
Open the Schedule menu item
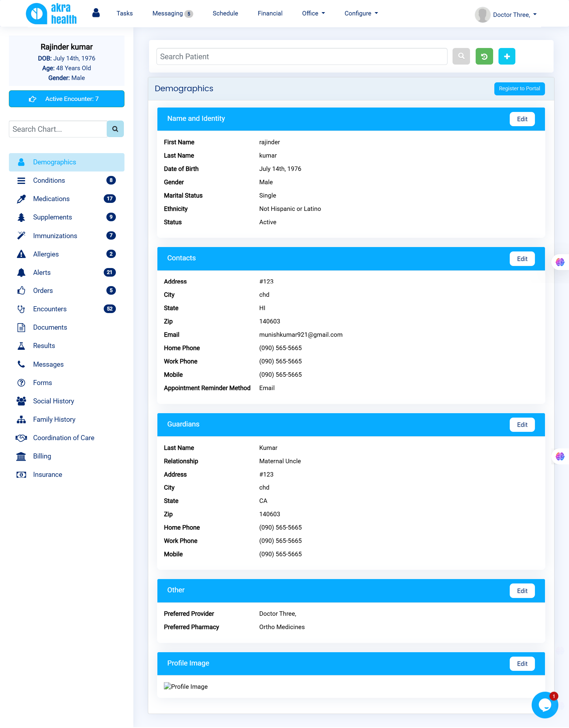(225, 13)
